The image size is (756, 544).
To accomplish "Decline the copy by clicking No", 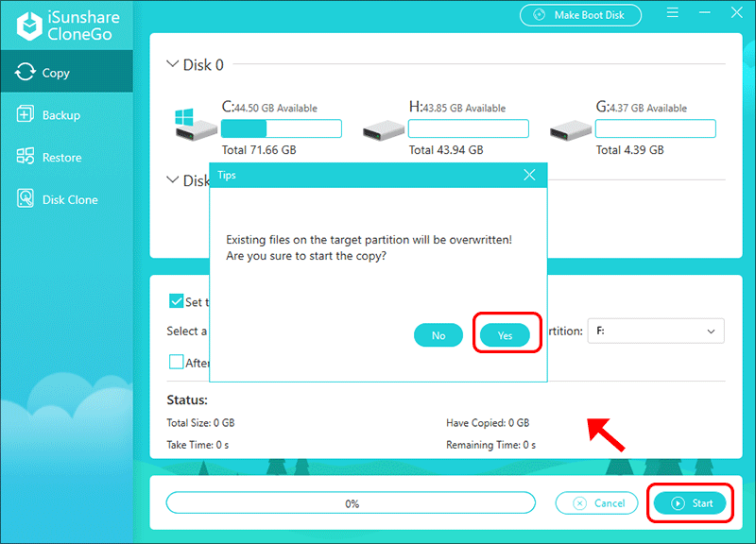I will click(x=438, y=335).
